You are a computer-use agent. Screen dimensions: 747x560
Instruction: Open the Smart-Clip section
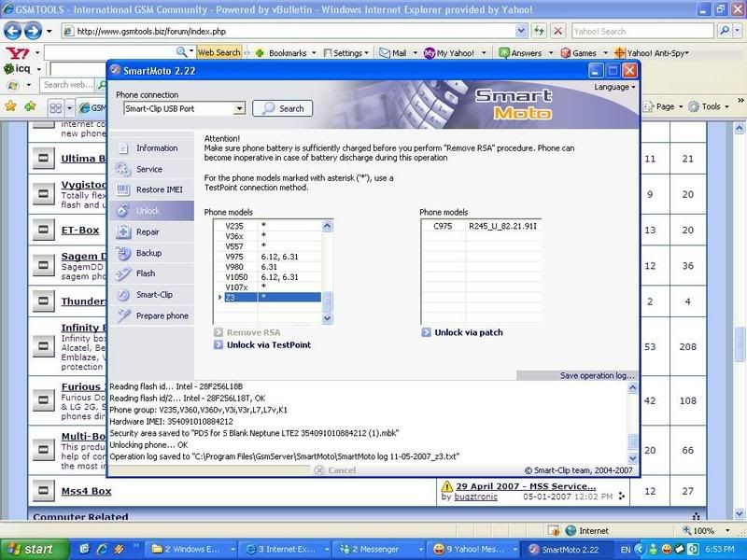(151, 295)
